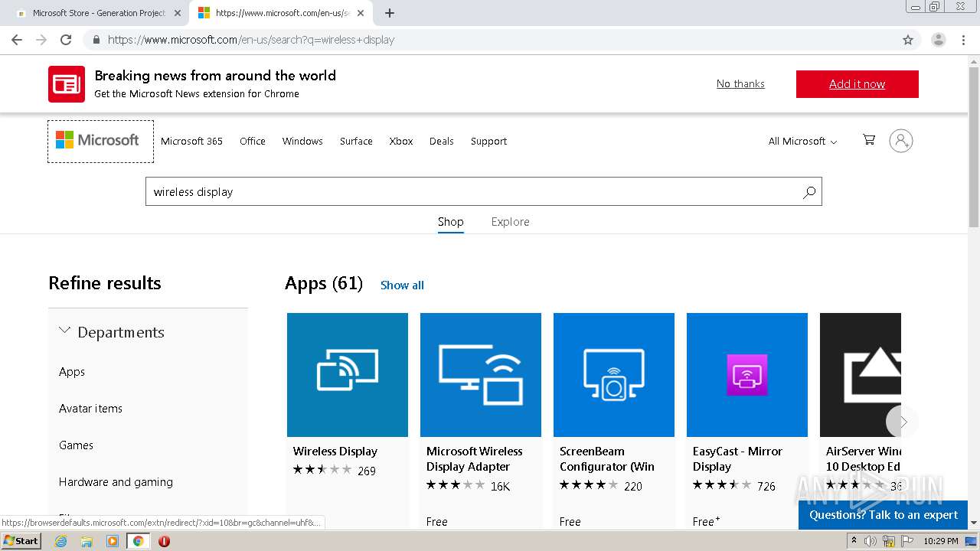This screenshot has width=980, height=551.
Task: Open the ScreenBeam Configurator app tile
Action: tap(614, 375)
